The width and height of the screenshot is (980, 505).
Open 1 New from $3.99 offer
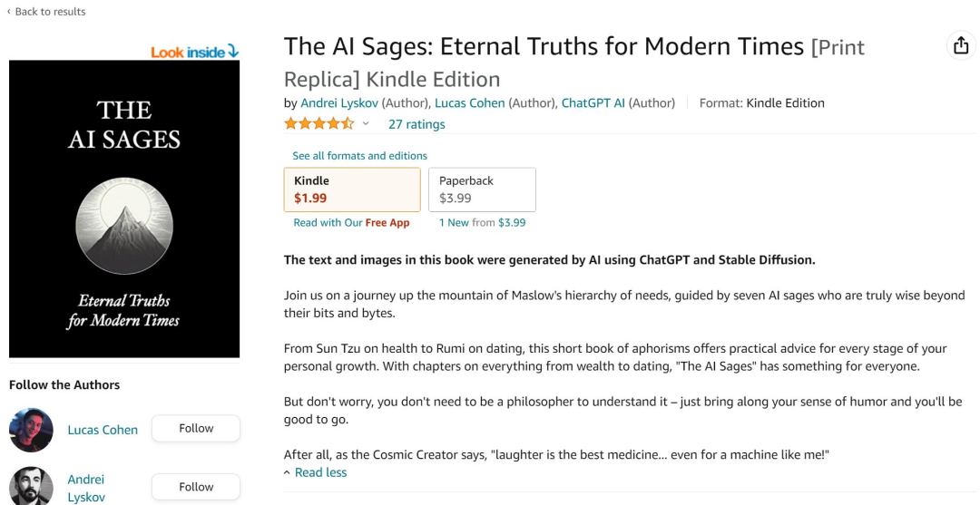coord(482,223)
